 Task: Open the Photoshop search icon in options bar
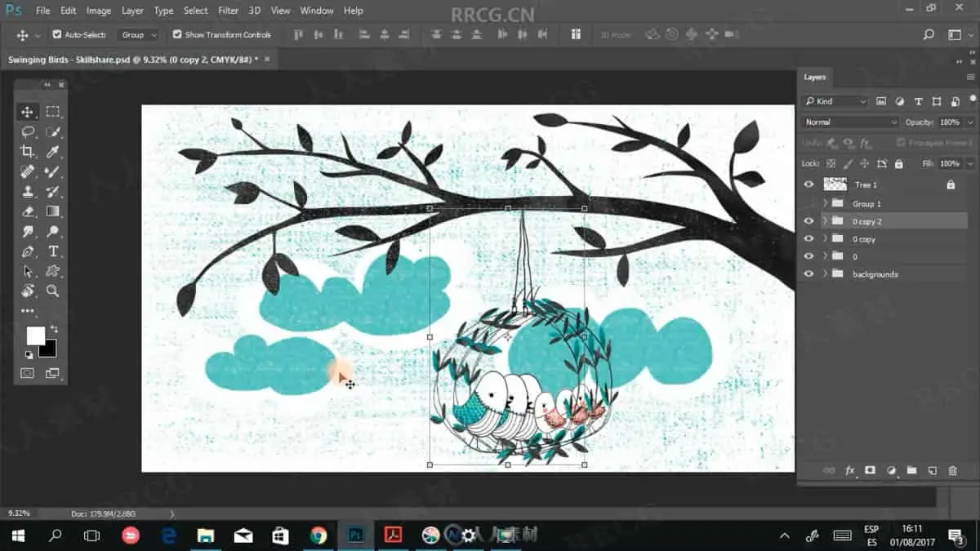pos(929,35)
